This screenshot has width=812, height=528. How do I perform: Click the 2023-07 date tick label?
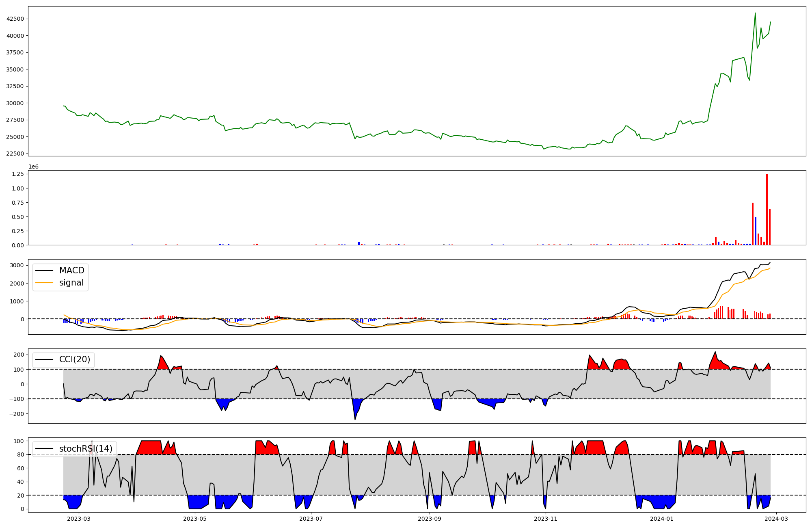point(311,519)
